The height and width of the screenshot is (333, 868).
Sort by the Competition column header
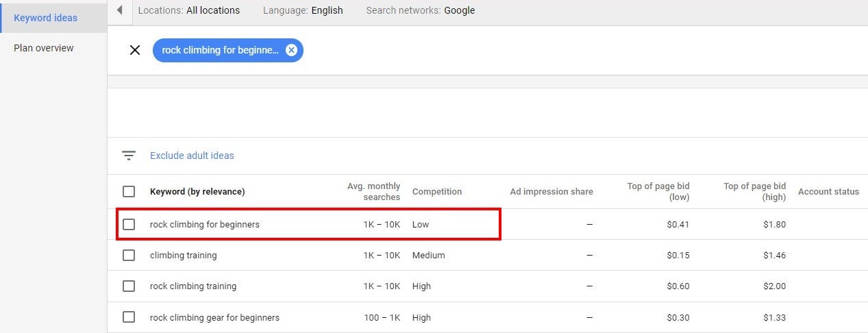(x=437, y=192)
